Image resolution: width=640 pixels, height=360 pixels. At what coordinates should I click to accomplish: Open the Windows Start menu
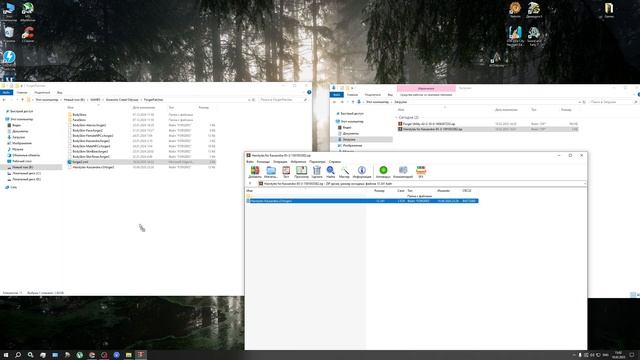click(x=6, y=355)
